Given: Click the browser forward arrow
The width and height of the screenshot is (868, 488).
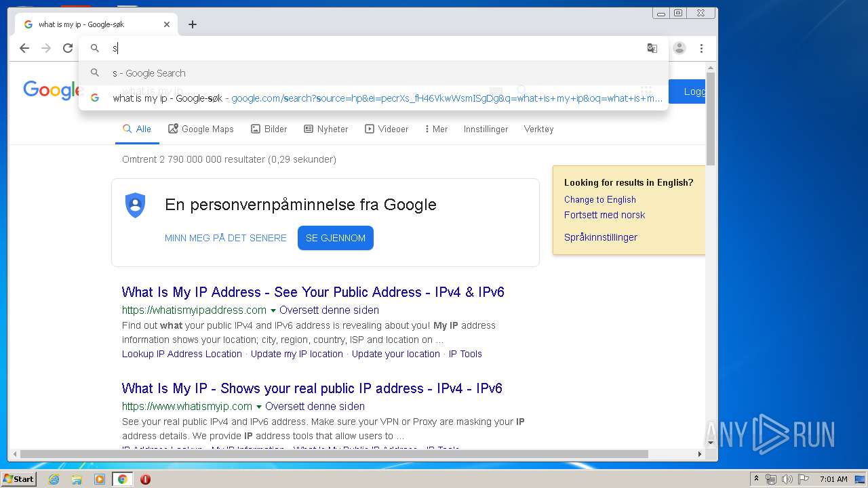Looking at the screenshot, I should coord(46,48).
